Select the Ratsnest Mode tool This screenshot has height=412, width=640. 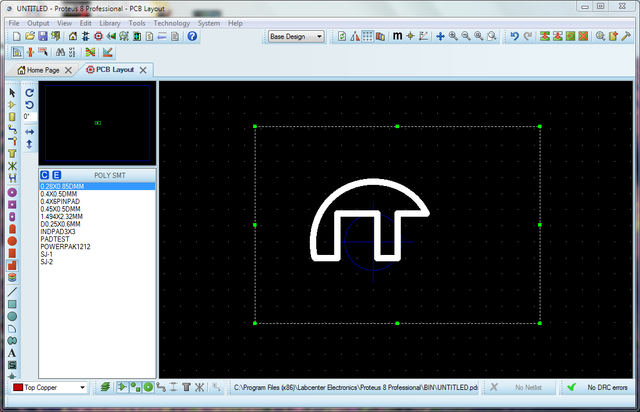click(12, 166)
